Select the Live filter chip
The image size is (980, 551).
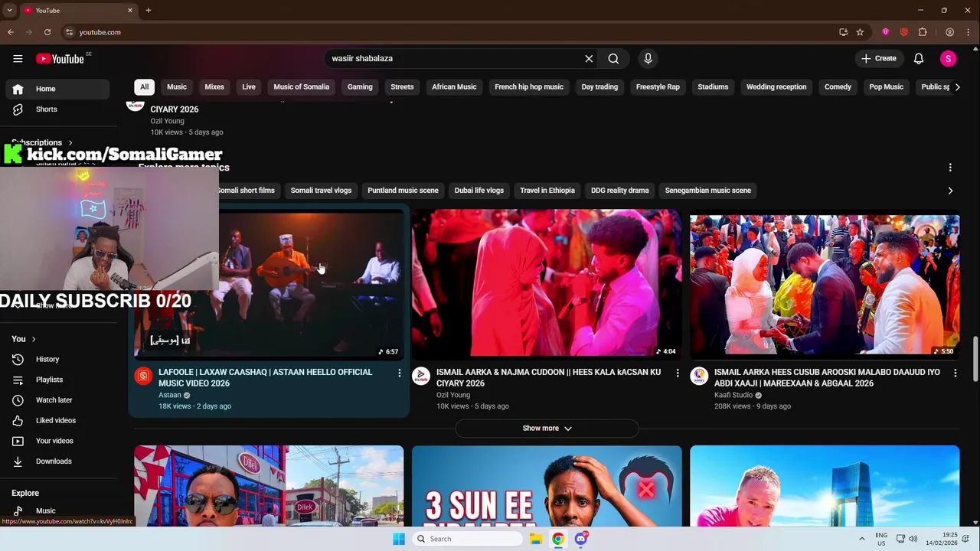pyautogui.click(x=249, y=87)
